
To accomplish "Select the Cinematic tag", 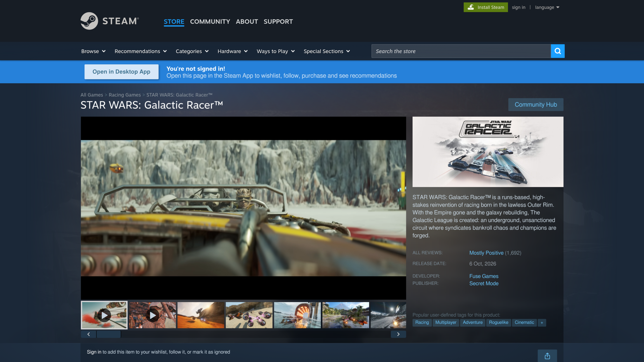I will 524,323.
